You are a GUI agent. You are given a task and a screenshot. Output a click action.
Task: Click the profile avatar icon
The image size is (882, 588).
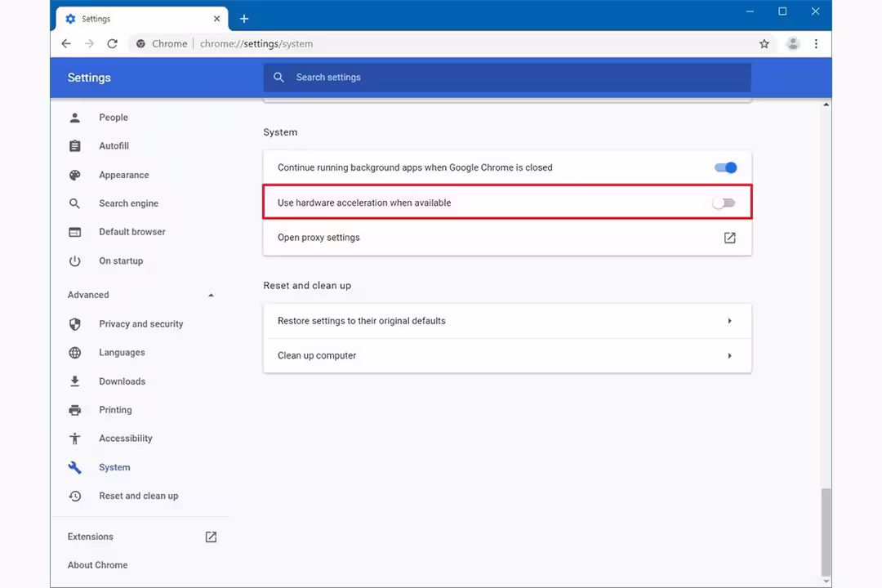[x=792, y=44]
